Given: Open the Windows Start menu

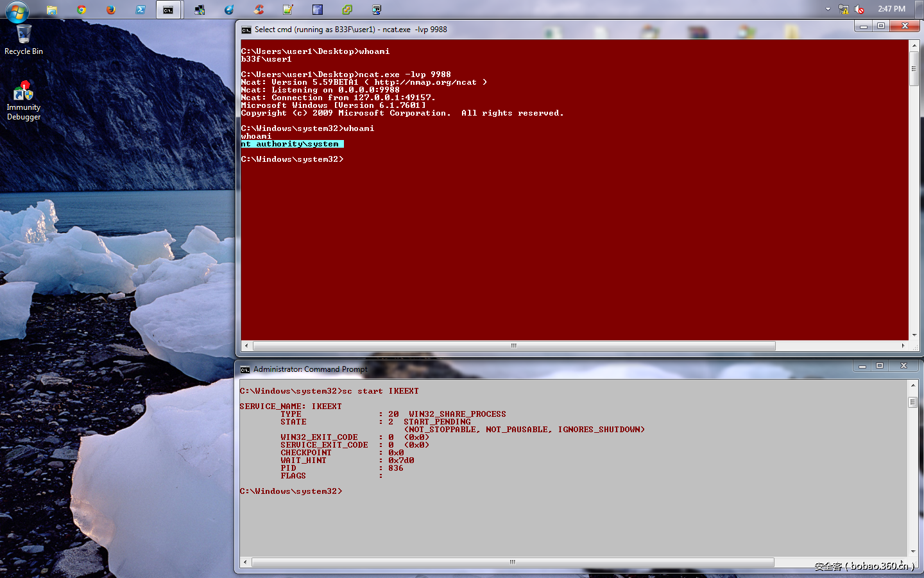Looking at the screenshot, I should 17,11.
